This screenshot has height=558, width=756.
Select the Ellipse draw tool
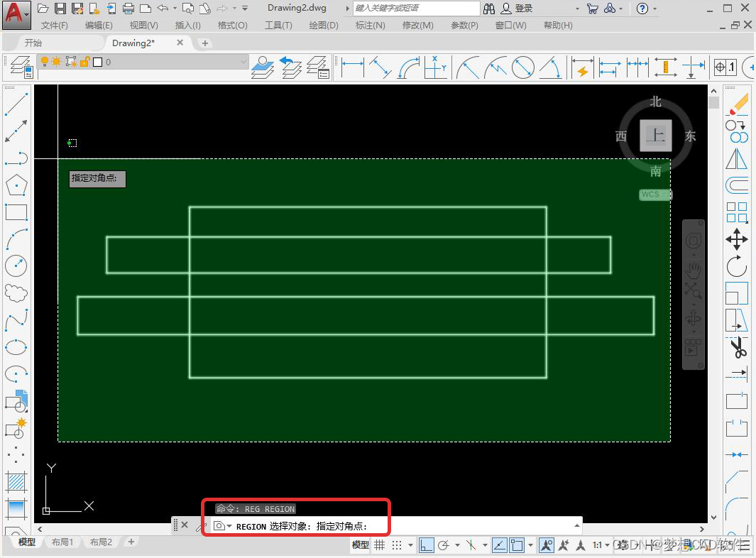16,346
